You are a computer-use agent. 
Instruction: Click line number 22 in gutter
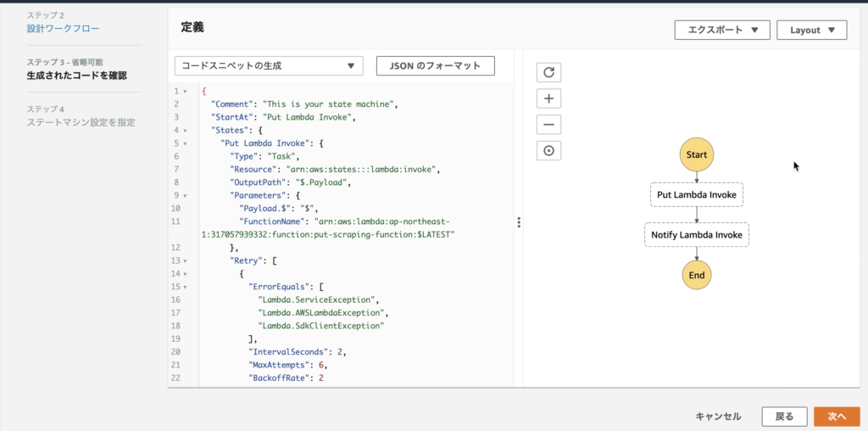tap(175, 378)
